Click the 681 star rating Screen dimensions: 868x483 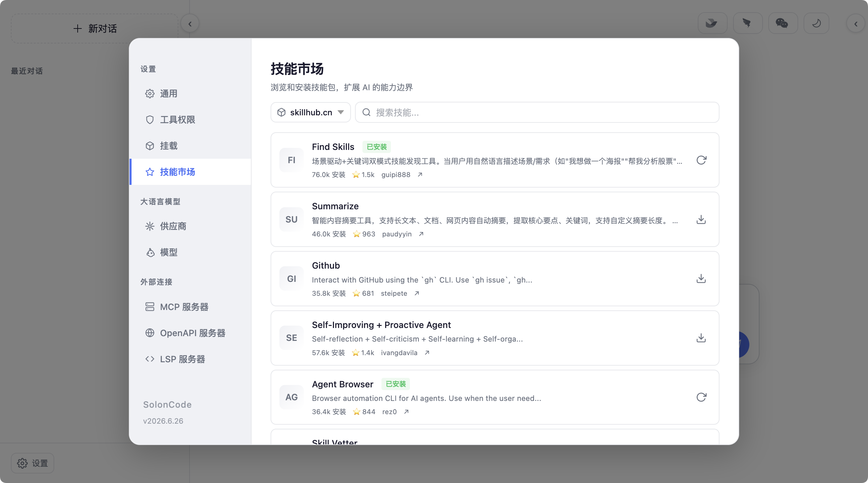click(x=363, y=293)
